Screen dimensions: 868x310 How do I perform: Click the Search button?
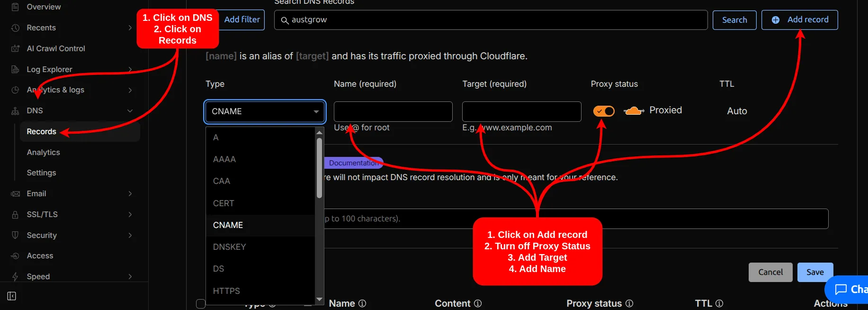click(x=734, y=20)
